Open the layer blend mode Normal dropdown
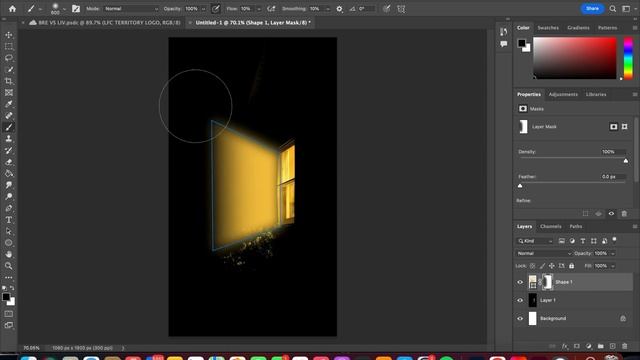Image resolution: width=640 pixels, height=360 pixels. pos(544,253)
